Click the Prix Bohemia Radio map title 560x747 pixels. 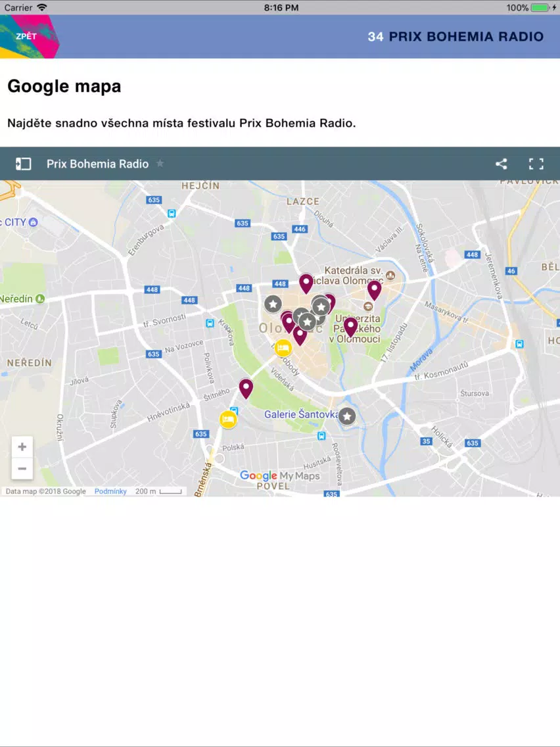click(98, 164)
